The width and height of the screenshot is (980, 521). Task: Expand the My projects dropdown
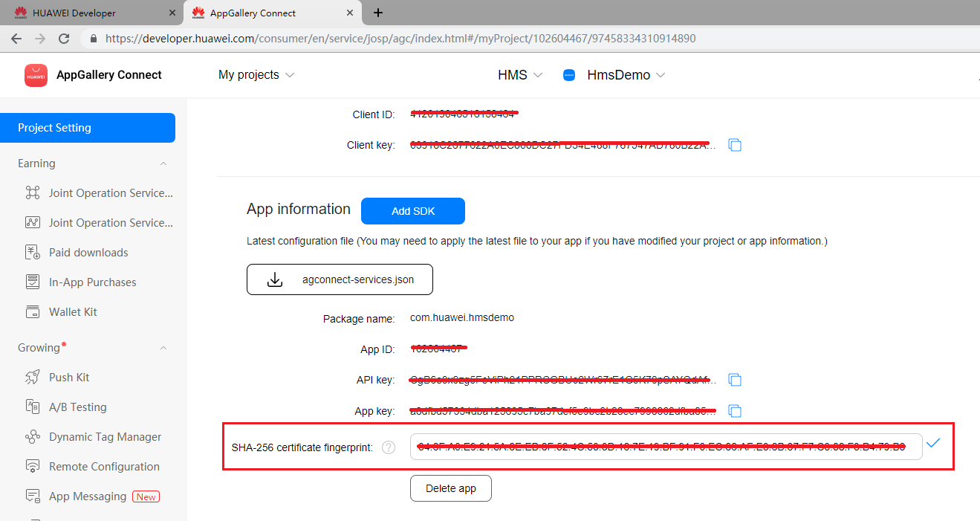click(x=256, y=75)
